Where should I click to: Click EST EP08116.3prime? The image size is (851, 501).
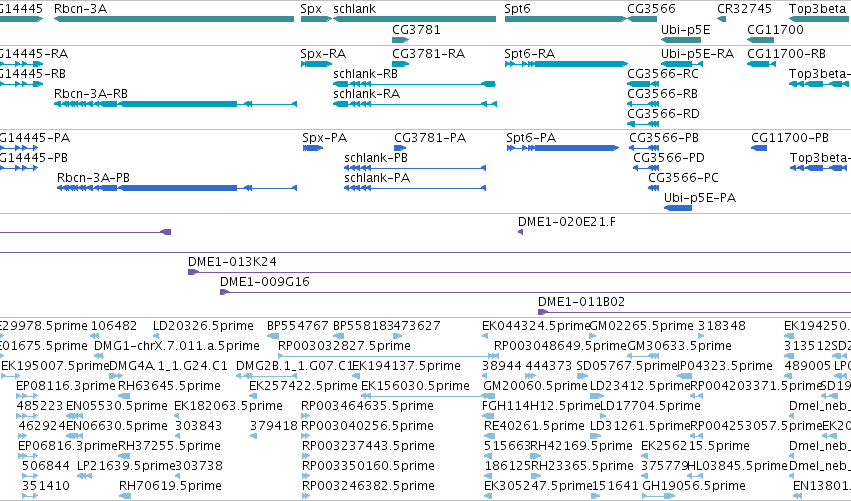[x=66, y=386]
